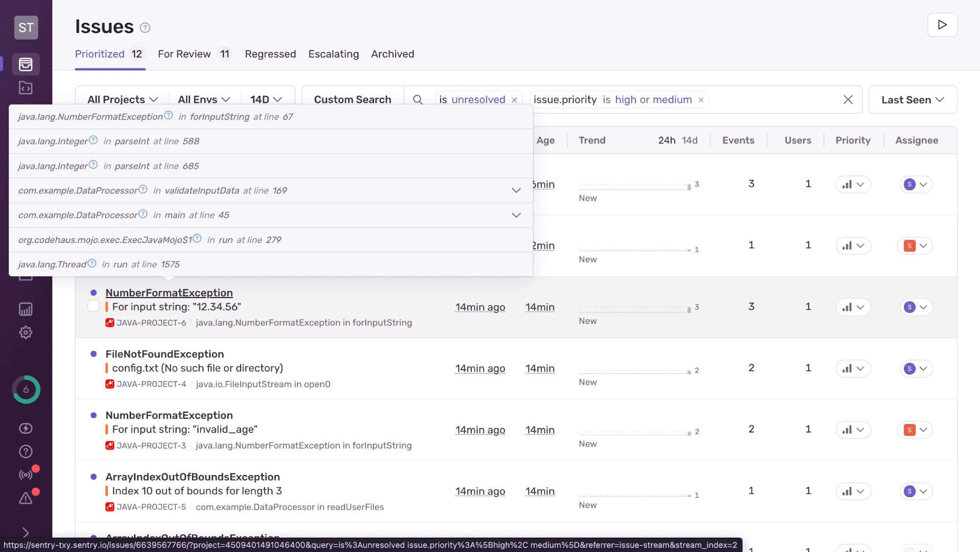Remove the 'is unresolved' filter token
Viewport: 980px width, 552px height.
[x=514, y=100]
